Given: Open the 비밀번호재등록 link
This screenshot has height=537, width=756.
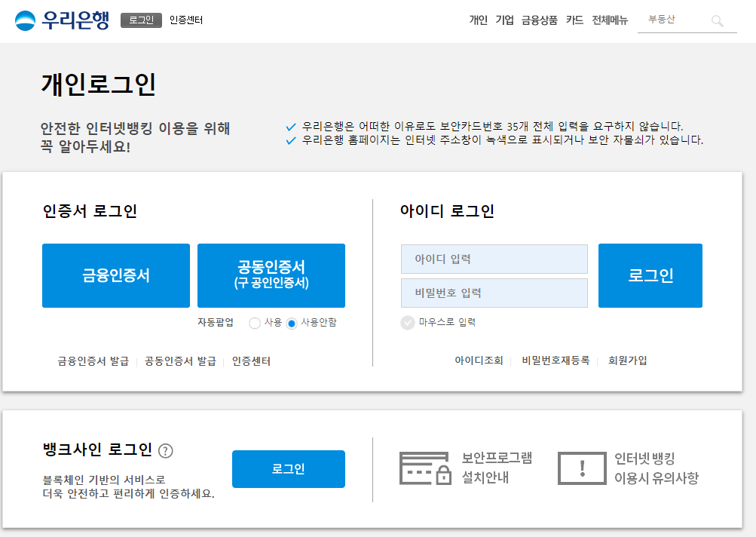Looking at the screenshot, I should coord(556,361).
